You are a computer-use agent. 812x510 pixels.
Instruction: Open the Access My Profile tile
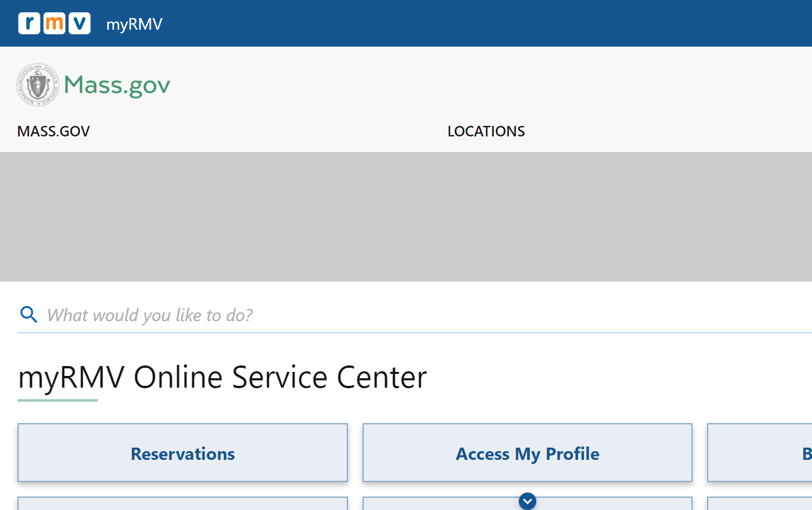tap(528, 453)
